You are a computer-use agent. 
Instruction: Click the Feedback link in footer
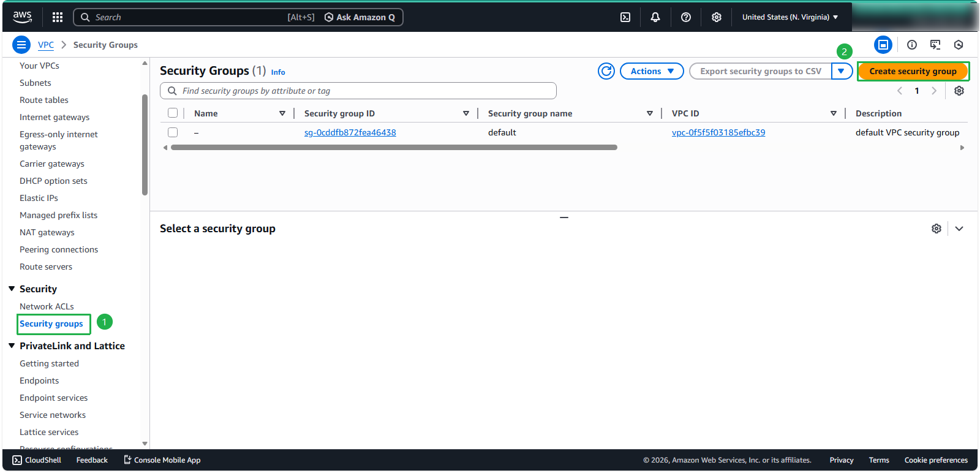[92, 460]
